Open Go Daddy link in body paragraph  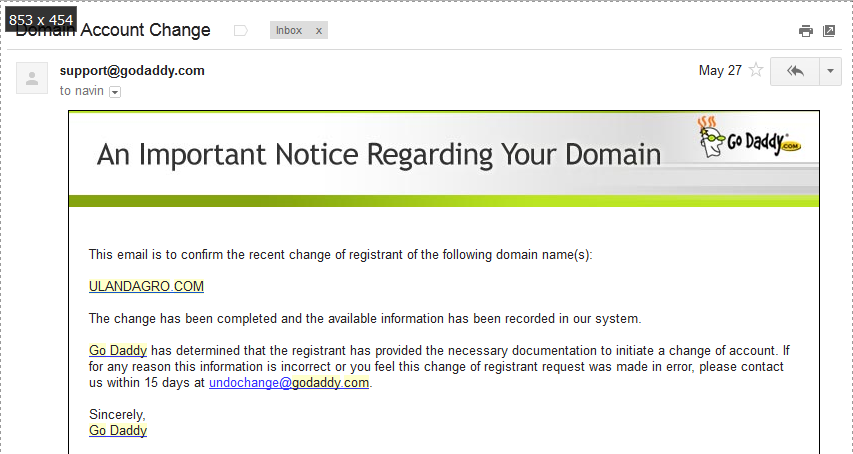(x=118, y=351)
